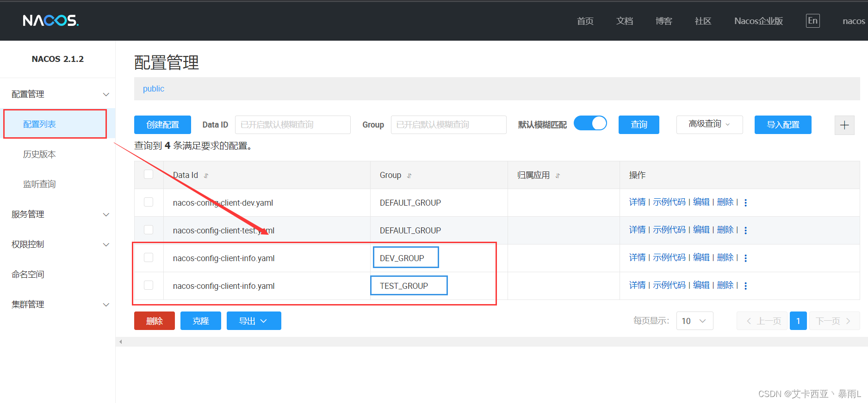Click the NACOS logo

[51, 20]
